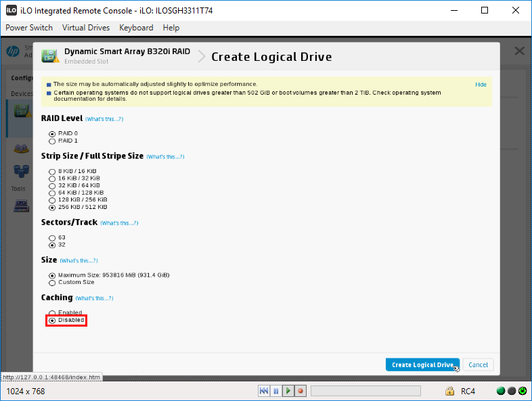Open the Help menu
The image size is (532, 401).
pos(171,28)
